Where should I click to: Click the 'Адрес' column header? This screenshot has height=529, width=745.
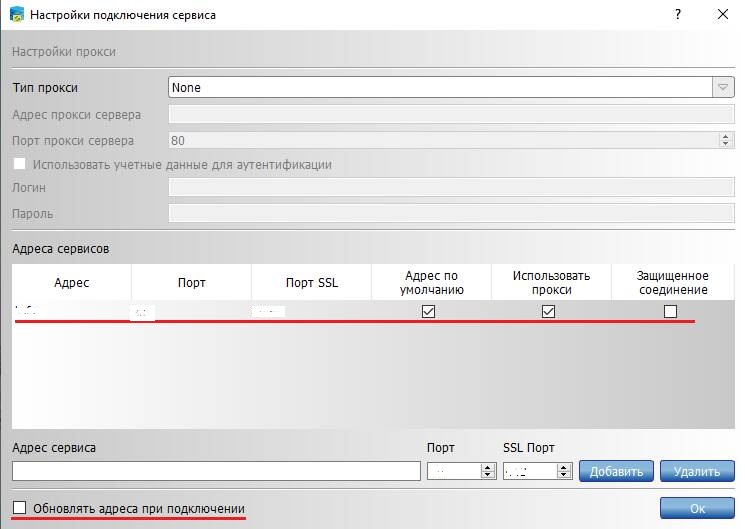tap(72, 283)
